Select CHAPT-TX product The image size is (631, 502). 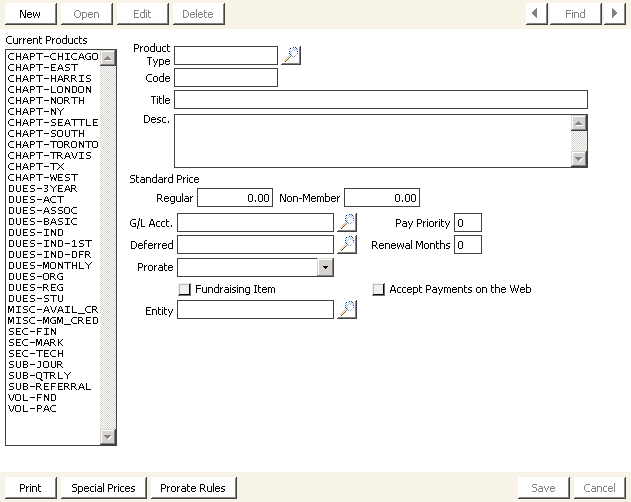pos(53,166)
